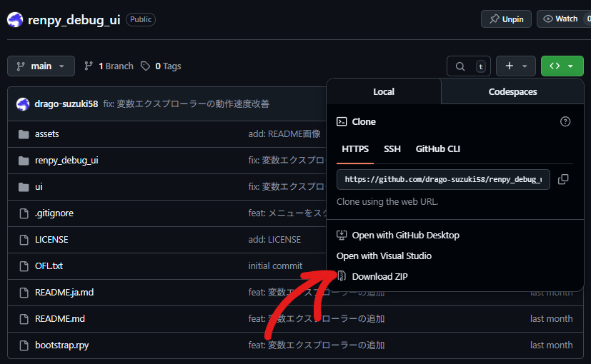Open the ui folder
Image resolution: width=591 pixels, height=364 pixels.
point(39,187)
